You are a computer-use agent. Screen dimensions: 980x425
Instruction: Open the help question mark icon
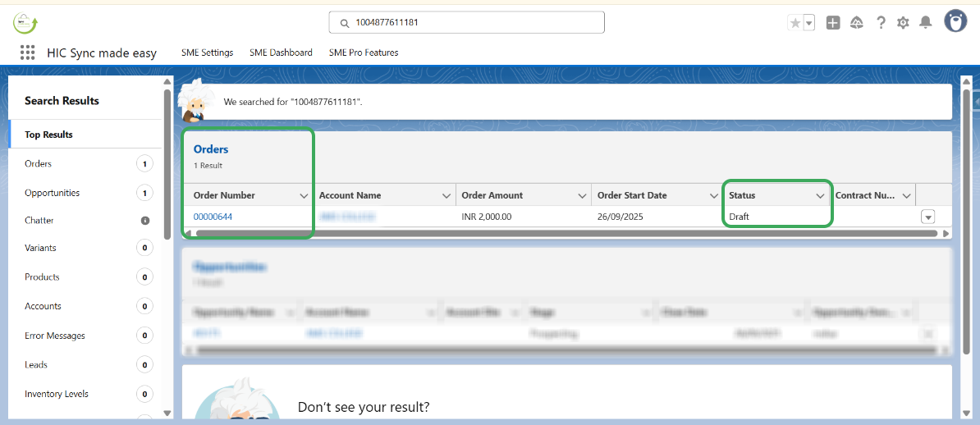pyautogui.click(x=881, y=23)
